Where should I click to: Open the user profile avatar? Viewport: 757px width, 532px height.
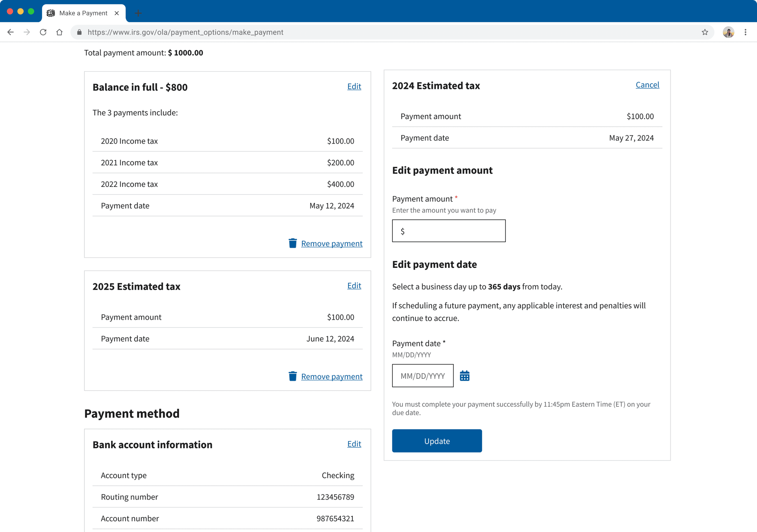coord(728,32)
